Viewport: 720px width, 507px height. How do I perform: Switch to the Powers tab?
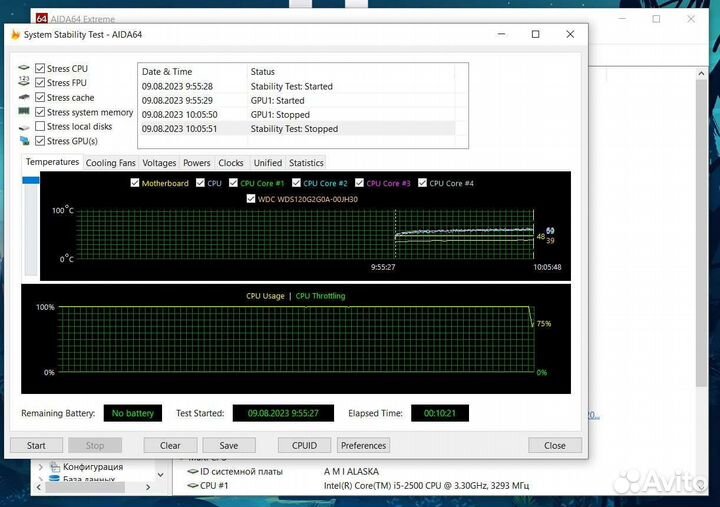click(197, 163)
